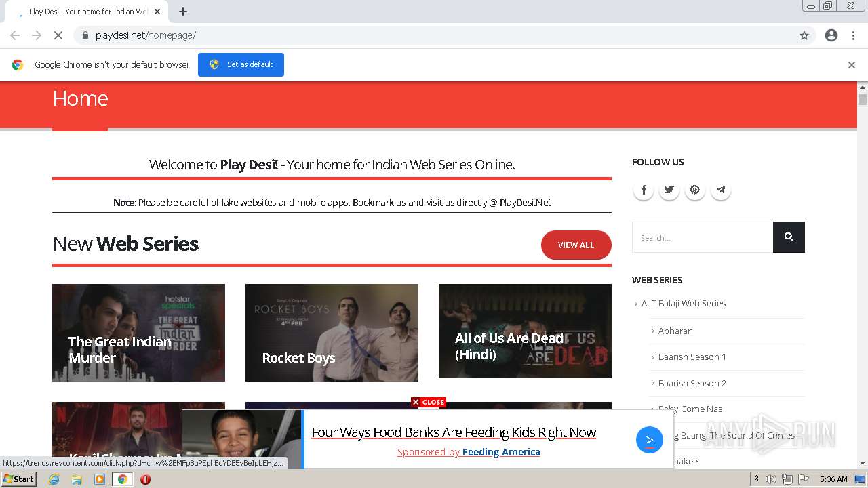The height and width of the screenshot is (488, 868).
Task: Open the Baby Come Naa link
Action: coord(690,409)
